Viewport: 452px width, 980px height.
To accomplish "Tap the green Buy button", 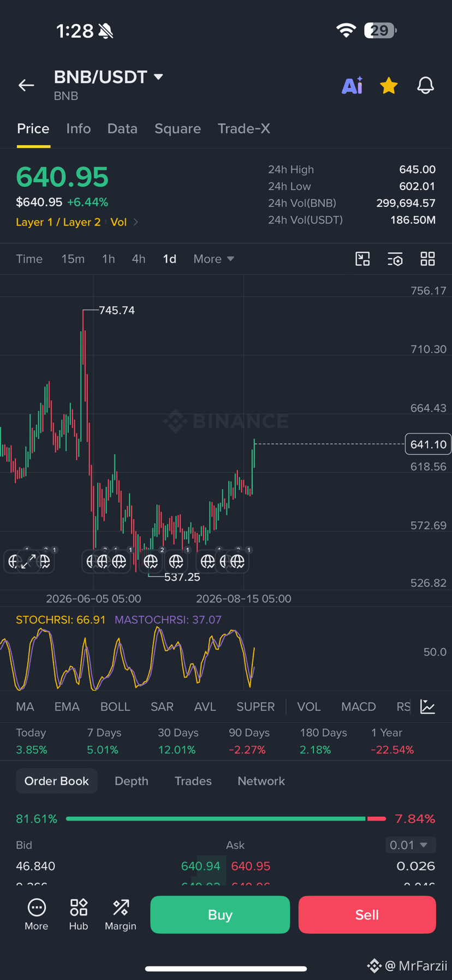I will [x=220, y=914].
